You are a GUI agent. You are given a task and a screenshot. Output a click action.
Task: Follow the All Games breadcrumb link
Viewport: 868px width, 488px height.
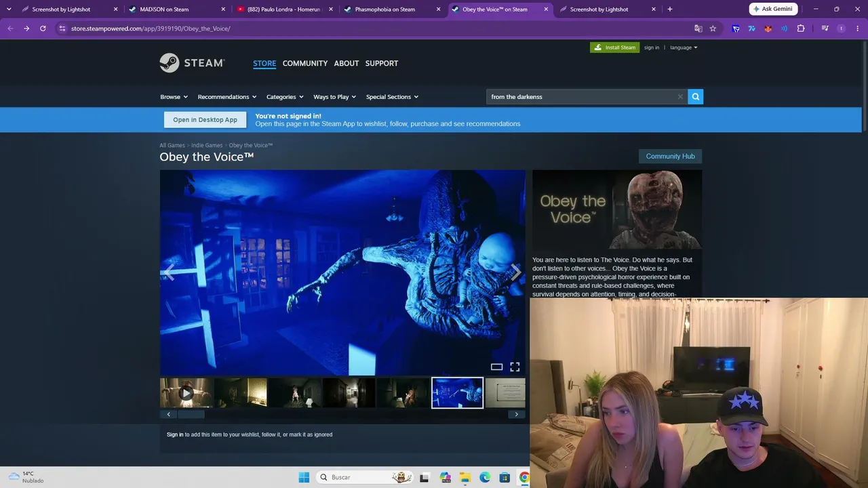[x=172, y=145]
